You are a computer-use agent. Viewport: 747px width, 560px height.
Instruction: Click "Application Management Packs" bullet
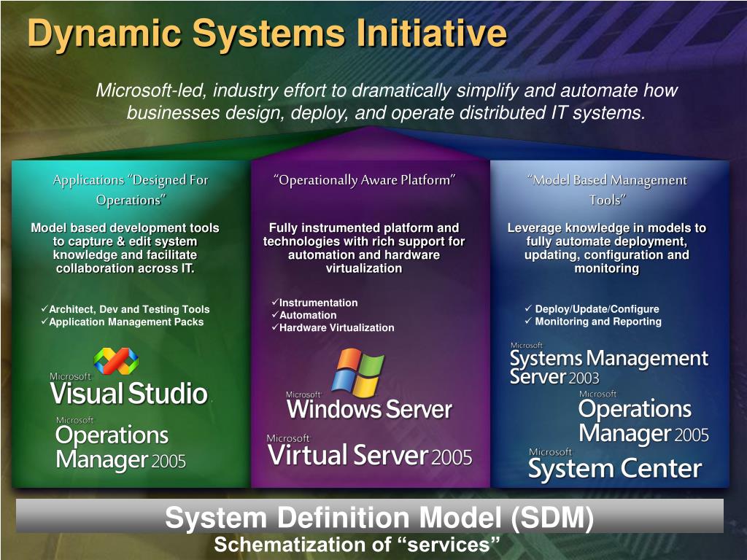pyautogui.click(x=123, y=322)
